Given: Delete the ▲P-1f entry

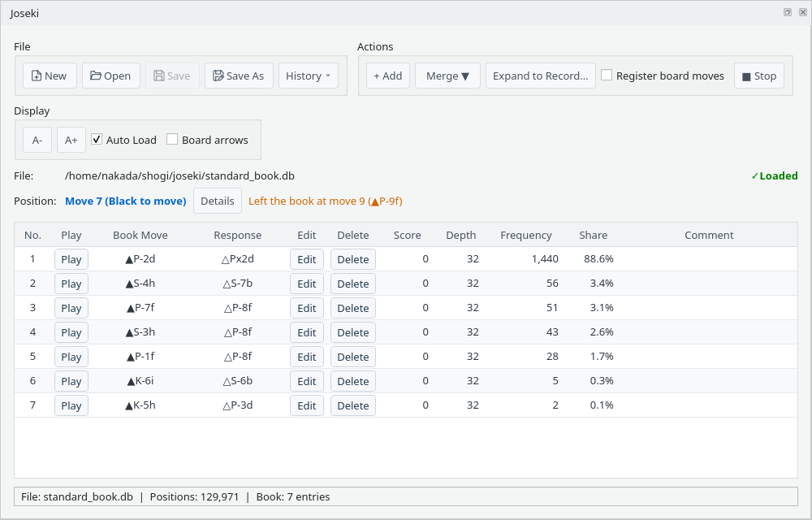Looking at the screenshot, I should (352, 357).
